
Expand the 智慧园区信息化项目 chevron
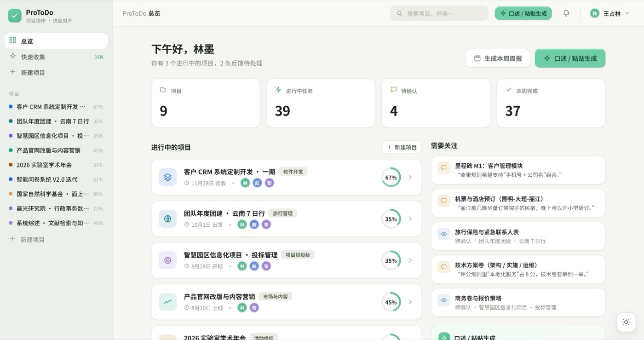coord(410,260)
